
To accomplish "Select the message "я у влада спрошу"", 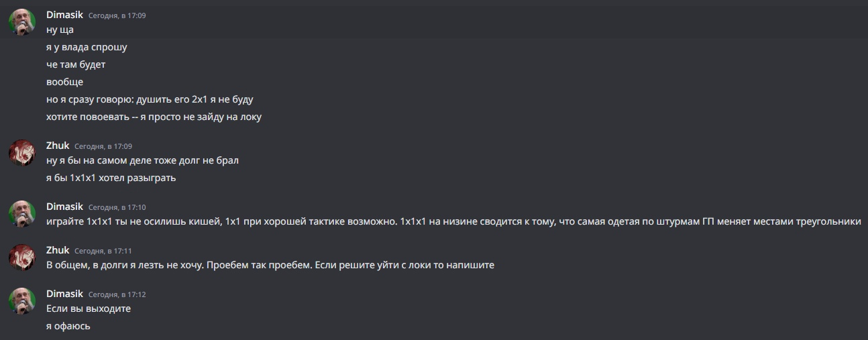I will 87,47.
